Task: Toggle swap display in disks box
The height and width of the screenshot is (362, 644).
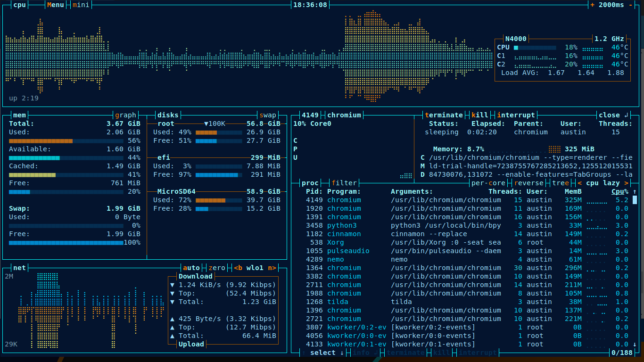Action: [268, 115]
